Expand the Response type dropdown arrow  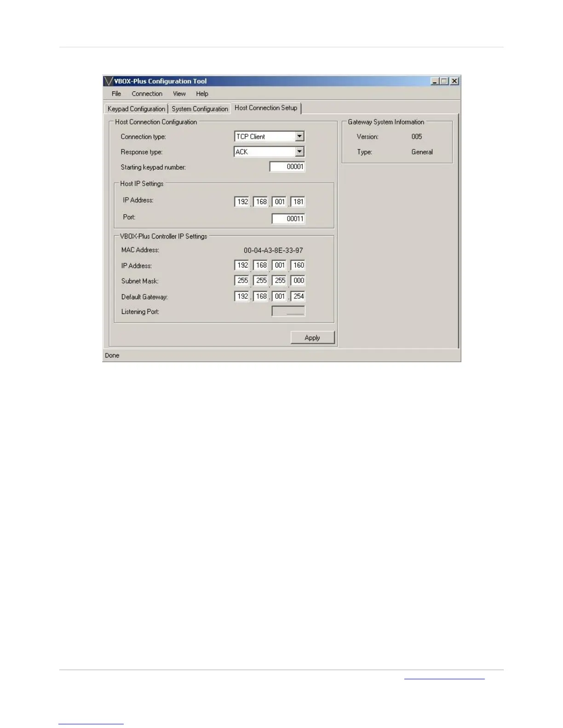[299, 152]
